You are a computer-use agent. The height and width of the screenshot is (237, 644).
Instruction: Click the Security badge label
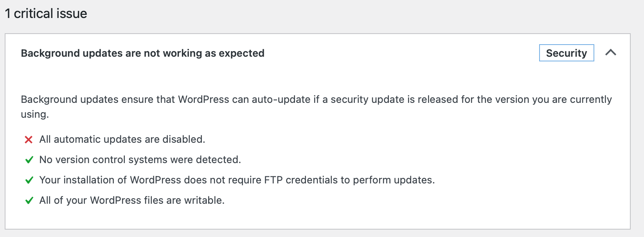(x=566, y=53)
